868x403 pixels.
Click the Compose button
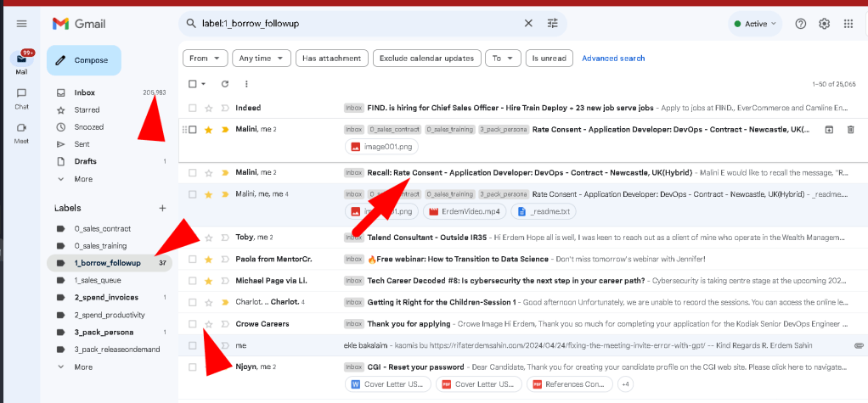84,60
